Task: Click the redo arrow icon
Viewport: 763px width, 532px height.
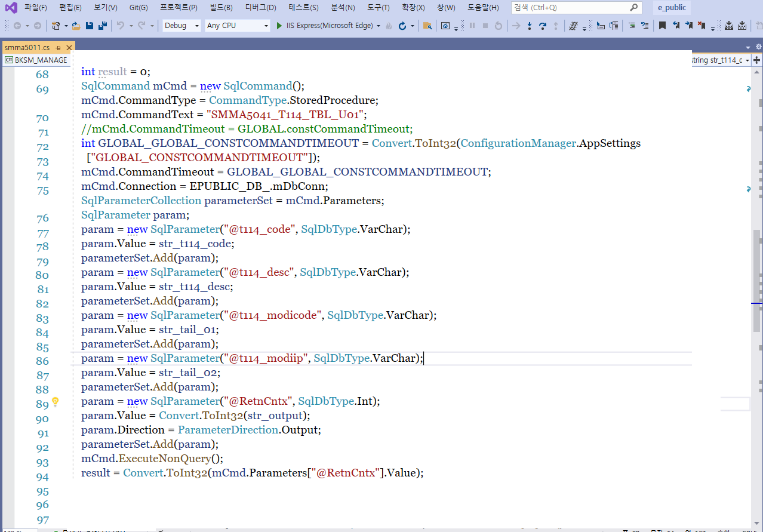Action: tap(141, 26)
